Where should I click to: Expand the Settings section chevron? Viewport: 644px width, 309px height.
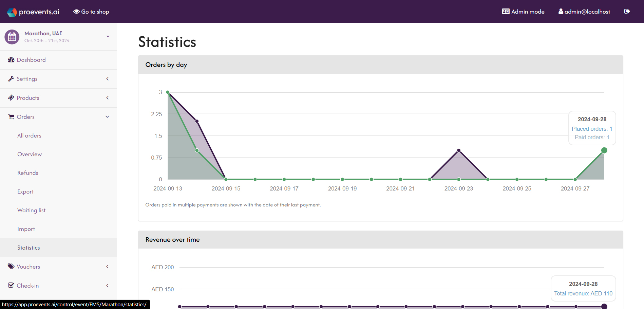click(x=107, y=78)
